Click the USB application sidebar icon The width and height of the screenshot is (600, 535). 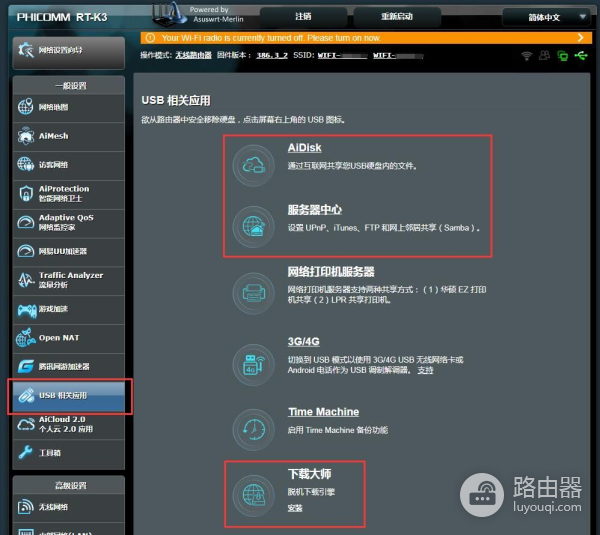click(x=26, y=396)
